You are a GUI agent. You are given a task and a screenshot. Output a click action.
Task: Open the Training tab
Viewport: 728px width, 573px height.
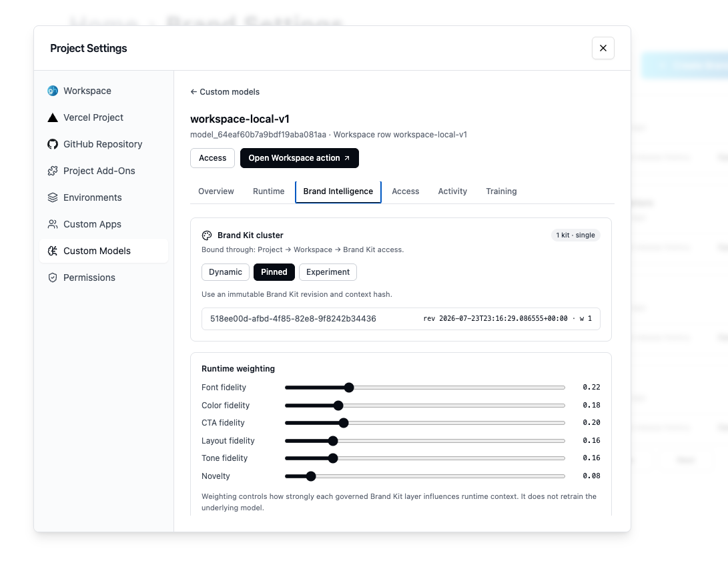tap(501, 191)
